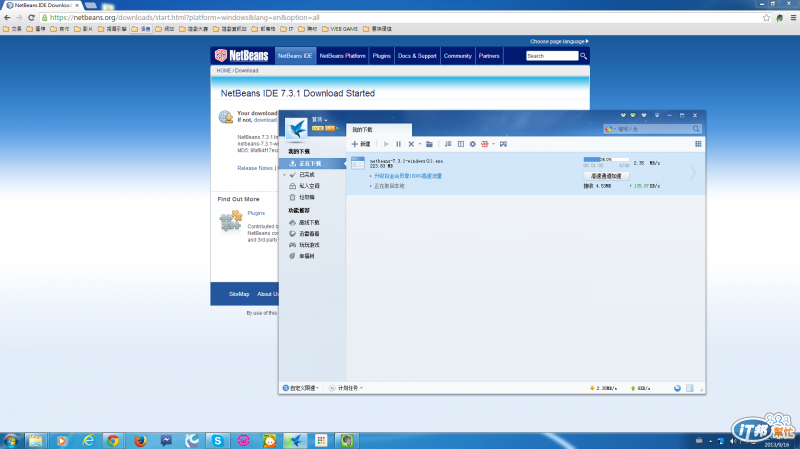Expand the completed category arrow
Image resolution: width=800 pixels, height=449 pixels.
(x=284, y=175)
